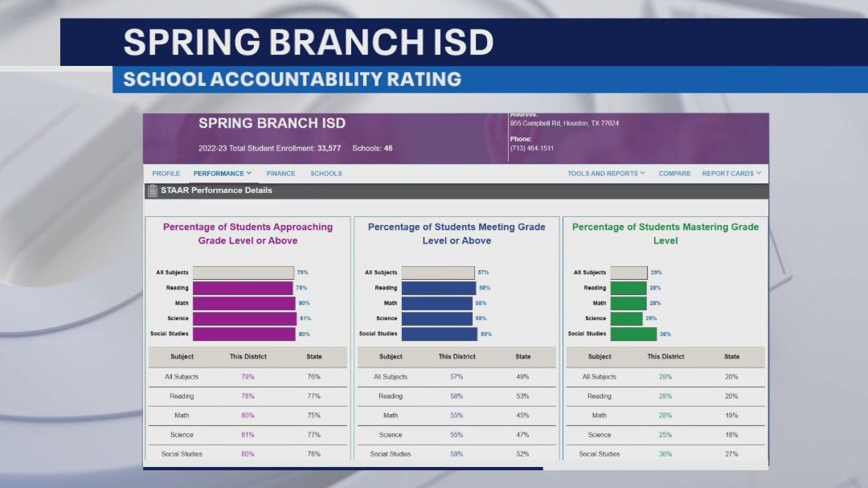Click the State column header in Approaching table
This screenshot has width=868, height=488.
click(x=315, y=356)
